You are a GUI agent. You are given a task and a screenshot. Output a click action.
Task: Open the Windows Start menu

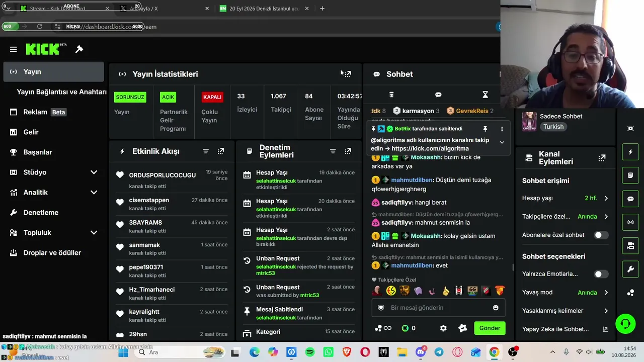point(123,352)
